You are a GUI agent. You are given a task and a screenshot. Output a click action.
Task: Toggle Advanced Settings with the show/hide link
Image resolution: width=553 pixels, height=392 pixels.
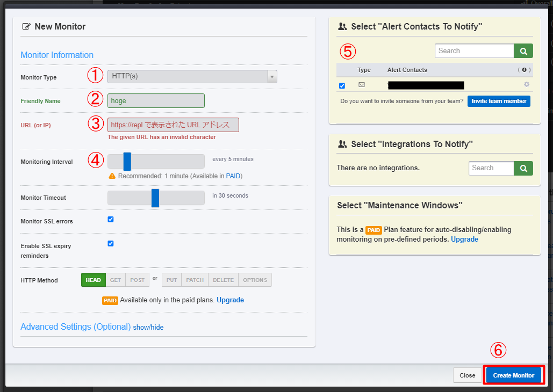(148, 328)
